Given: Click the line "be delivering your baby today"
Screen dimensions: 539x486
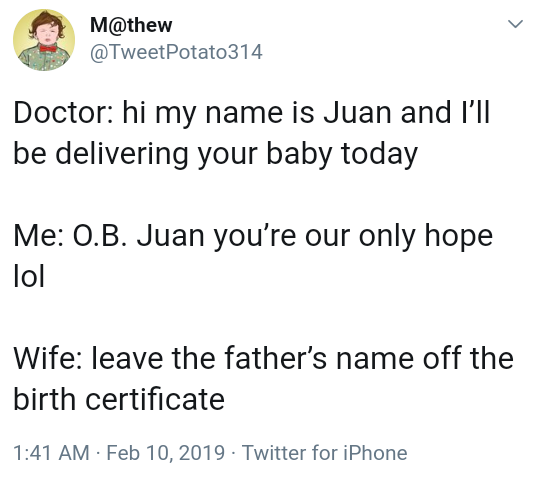Looking at the screenshot, I should click(x=216, y=154).
